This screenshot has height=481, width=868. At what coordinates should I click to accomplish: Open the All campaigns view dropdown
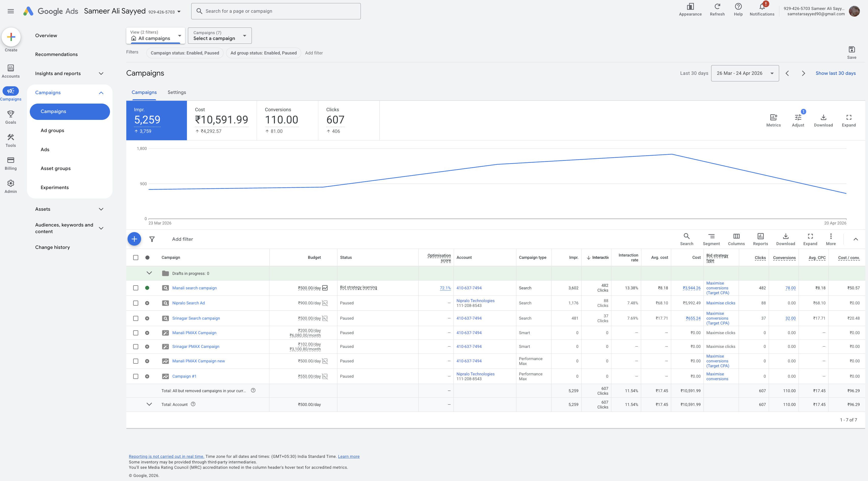click(156, 35)
